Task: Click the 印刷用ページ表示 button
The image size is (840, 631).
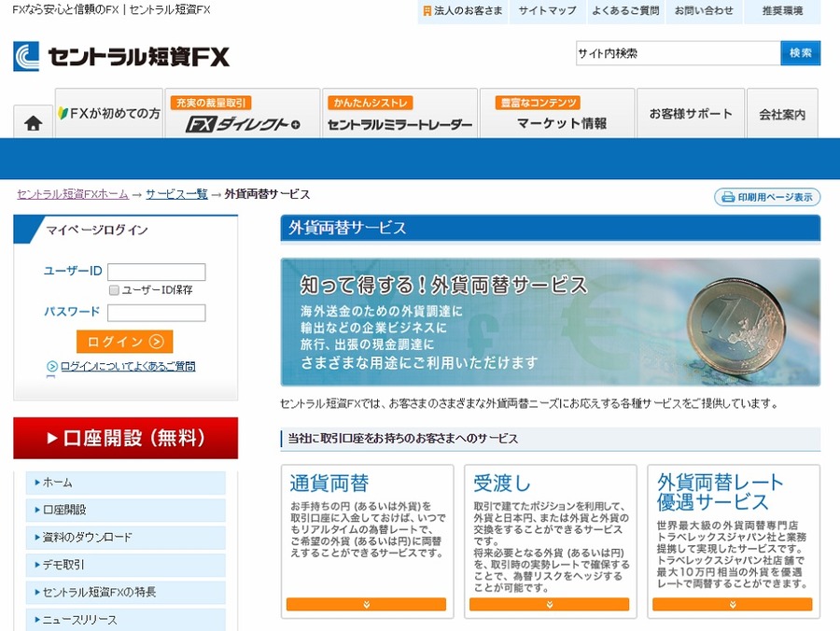Action: pyautogui.click(x=767, y=197)
